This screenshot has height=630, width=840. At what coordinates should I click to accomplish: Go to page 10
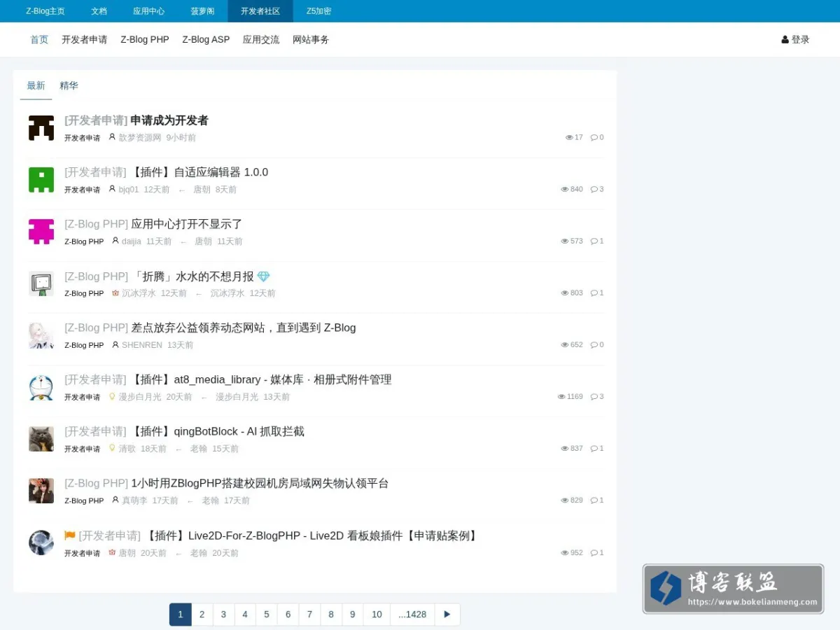377,615
